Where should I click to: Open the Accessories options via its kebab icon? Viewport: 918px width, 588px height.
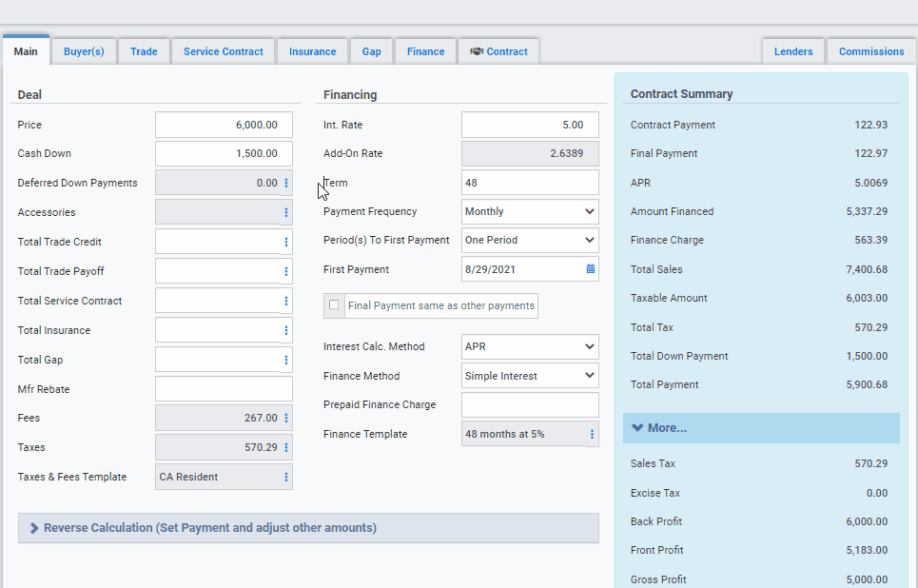coord(286,211)
